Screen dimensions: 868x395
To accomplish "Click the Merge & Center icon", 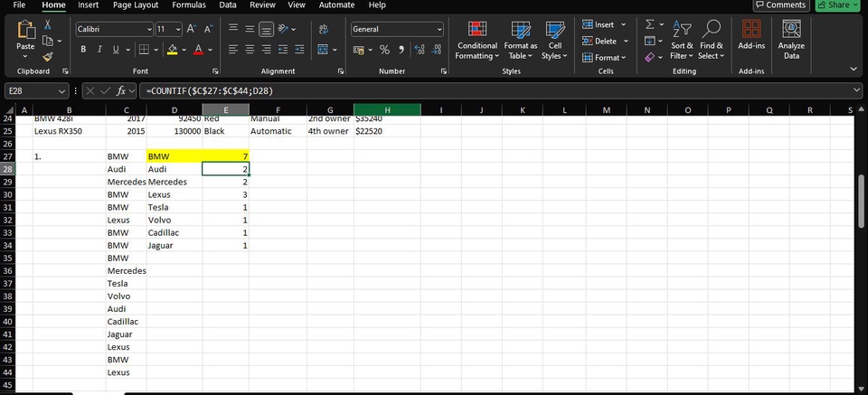I will click(x=323, y=49).
